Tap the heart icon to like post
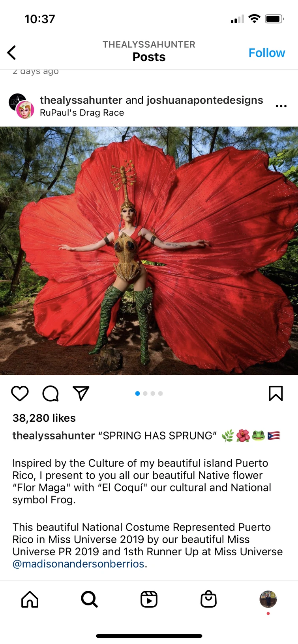298x644 pixels. pyautogui.click(x=20, y=393)
